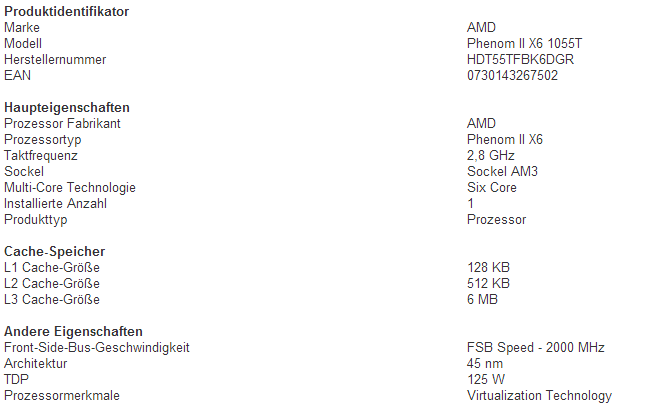Click the Architektur 45 nm value
Viewport: 649px width, 408px height.
point(485,364)
